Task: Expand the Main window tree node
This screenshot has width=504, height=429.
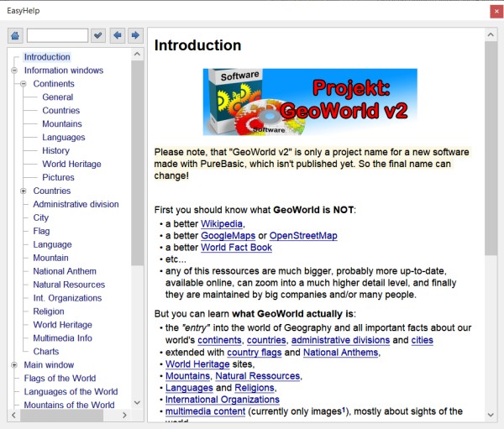Action: click(x=14, y=365)
